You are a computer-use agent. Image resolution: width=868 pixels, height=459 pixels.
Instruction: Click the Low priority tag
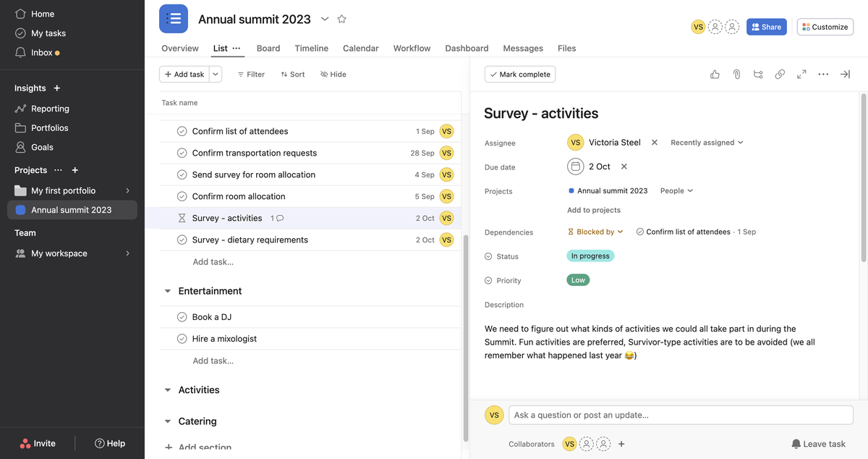(x=578, y=279)
